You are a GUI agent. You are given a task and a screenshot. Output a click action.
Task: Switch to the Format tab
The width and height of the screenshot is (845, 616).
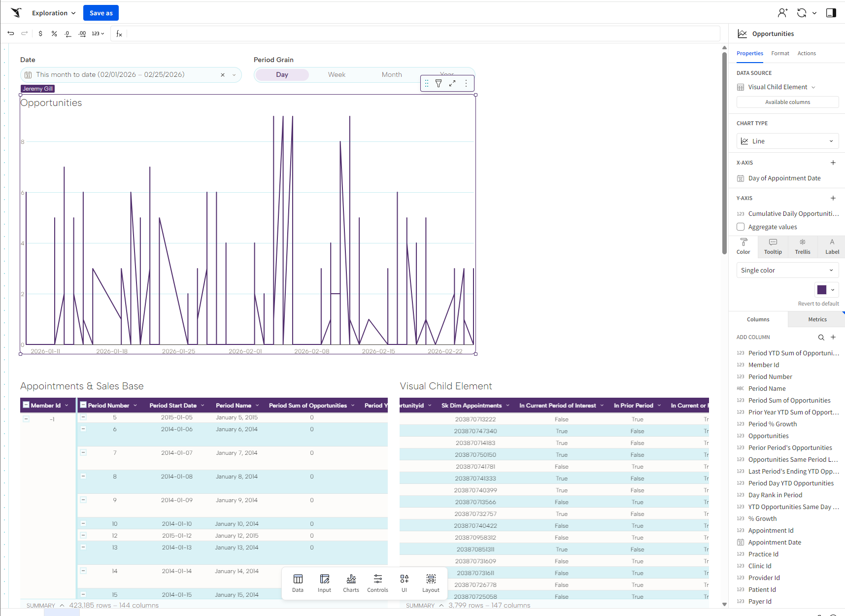pyautogui.click(x=780, y=53)
